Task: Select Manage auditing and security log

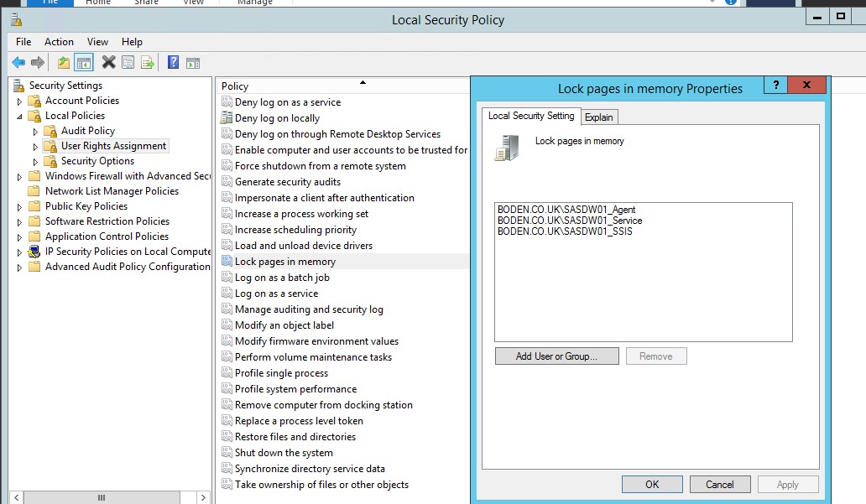Action: [309, 309]
